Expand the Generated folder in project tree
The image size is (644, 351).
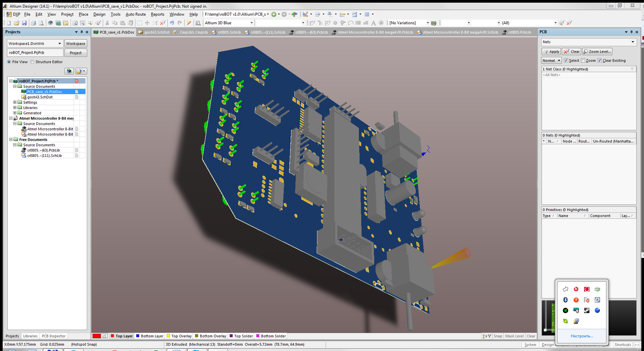click(15, 113)
